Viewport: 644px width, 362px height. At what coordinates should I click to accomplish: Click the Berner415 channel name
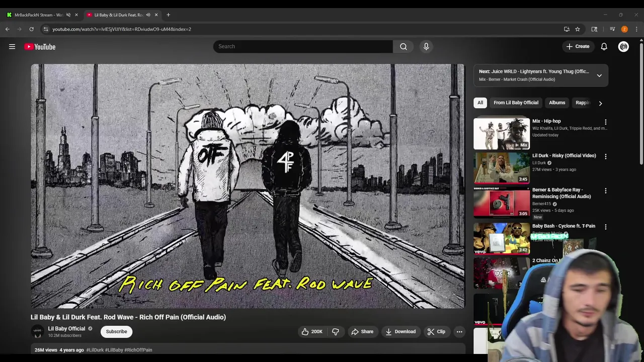(542, 204)
